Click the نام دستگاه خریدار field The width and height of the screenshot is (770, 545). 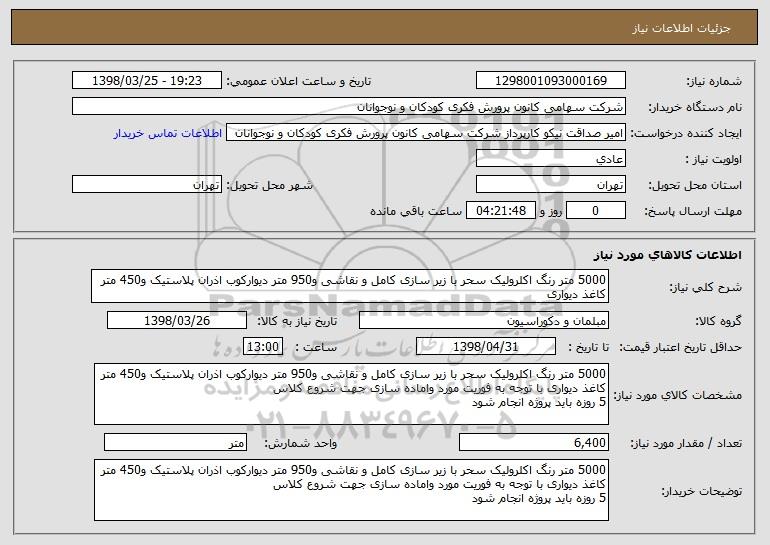[x=349, y=107]
